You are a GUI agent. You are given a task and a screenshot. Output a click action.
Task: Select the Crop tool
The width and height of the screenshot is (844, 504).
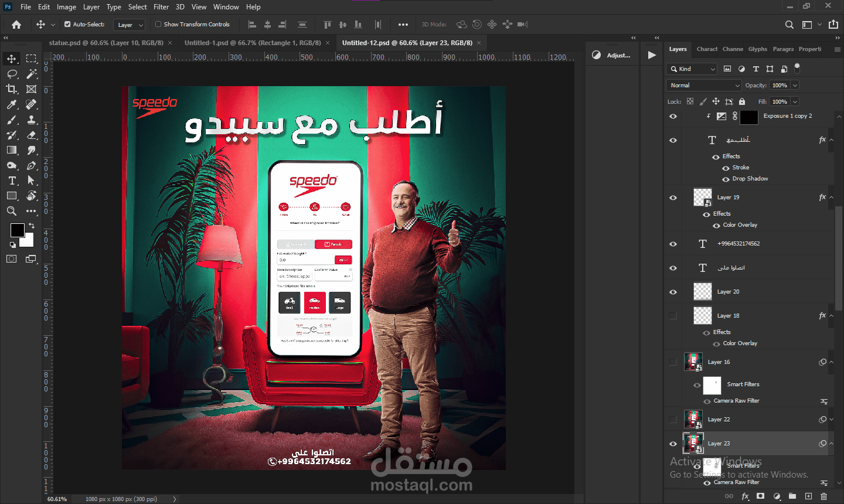point(12,89)
